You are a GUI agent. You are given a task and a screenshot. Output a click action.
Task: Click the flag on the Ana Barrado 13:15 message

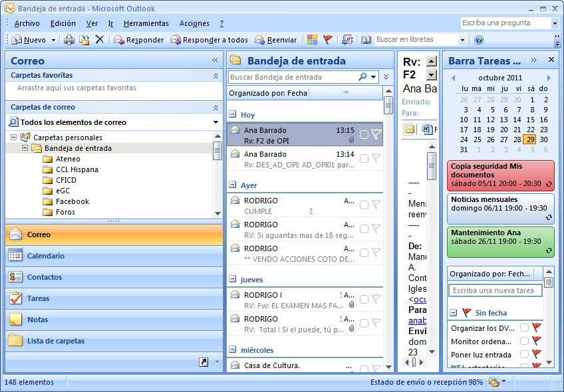click(x=376, y=134)
